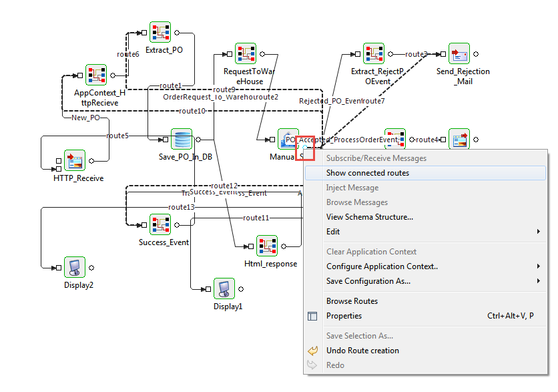
Task: Open Properties from the context menu
Action: [344, 316]
